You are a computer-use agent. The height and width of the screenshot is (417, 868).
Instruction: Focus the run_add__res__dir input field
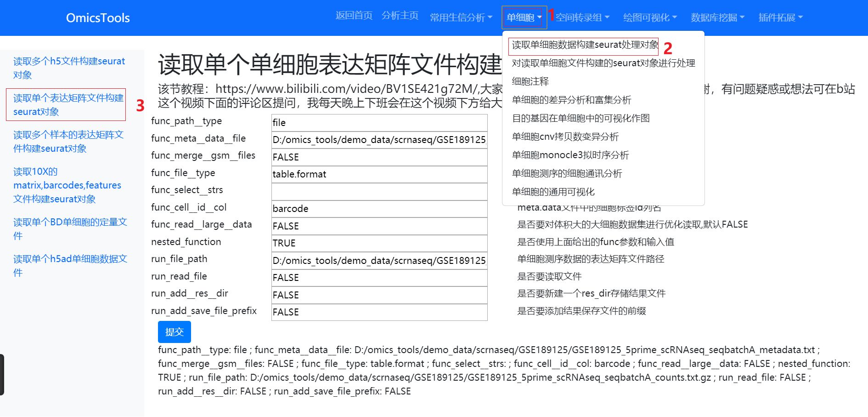pyautogui.click(x=379, y=295)
